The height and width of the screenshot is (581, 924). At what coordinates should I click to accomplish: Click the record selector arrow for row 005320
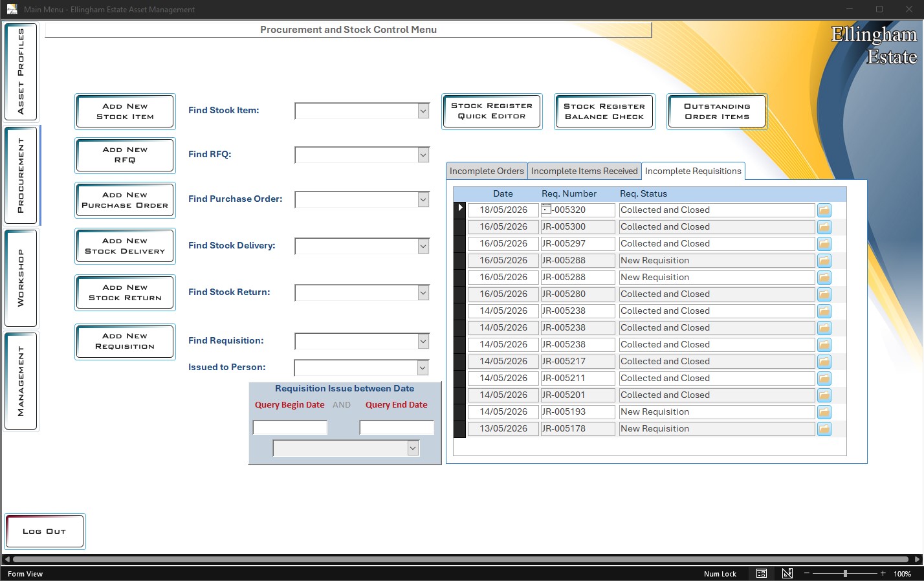point(460,208)
